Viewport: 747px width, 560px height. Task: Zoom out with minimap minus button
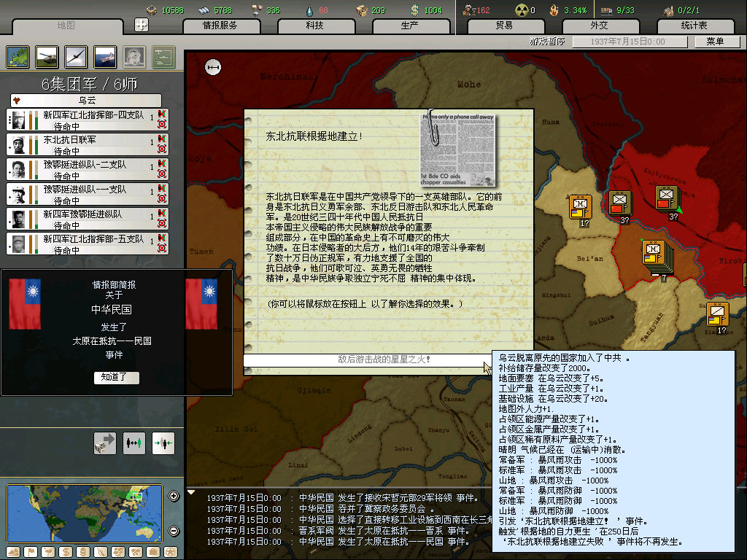pos(174,530)
